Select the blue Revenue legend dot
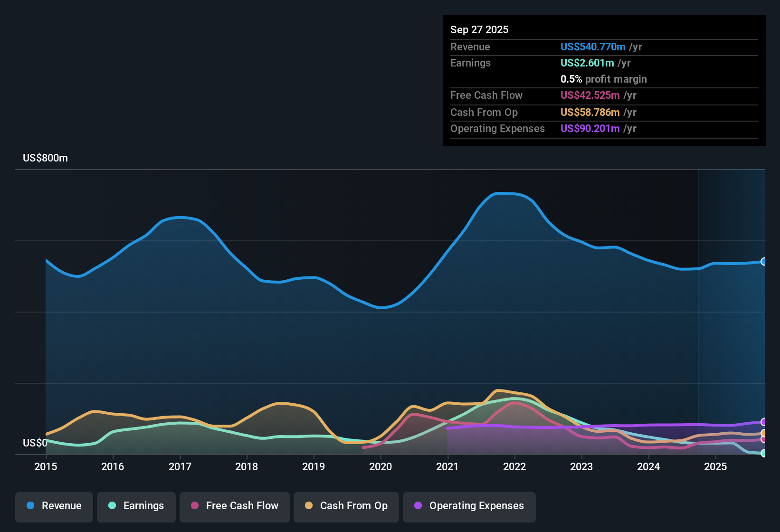The image size is (780, 532). (30, 506)
